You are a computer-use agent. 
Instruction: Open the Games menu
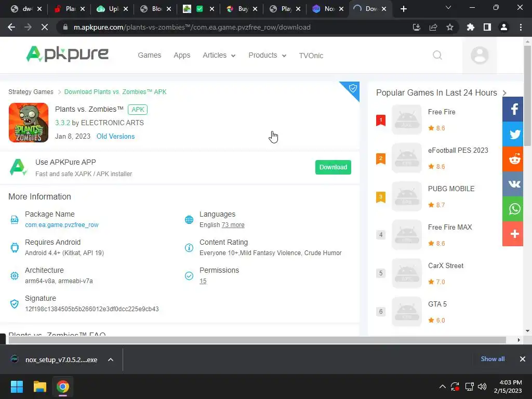coord(149,55)
